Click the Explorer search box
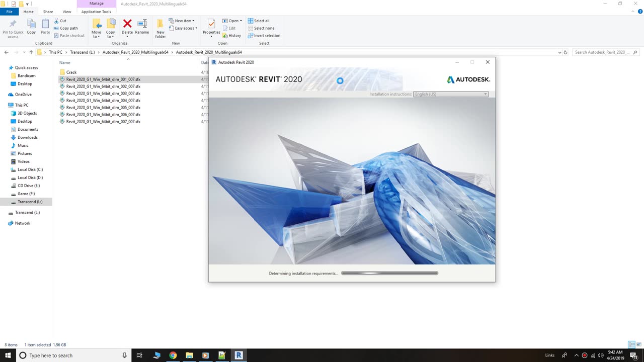This screenshot has width=644, height=362. [x=606, y=52]
